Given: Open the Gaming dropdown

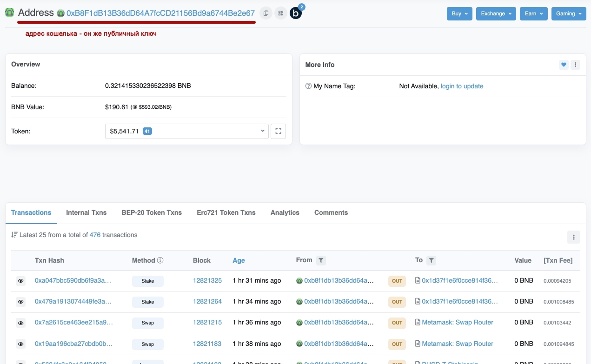Looking at the screenshot, I should coord(569,13).
